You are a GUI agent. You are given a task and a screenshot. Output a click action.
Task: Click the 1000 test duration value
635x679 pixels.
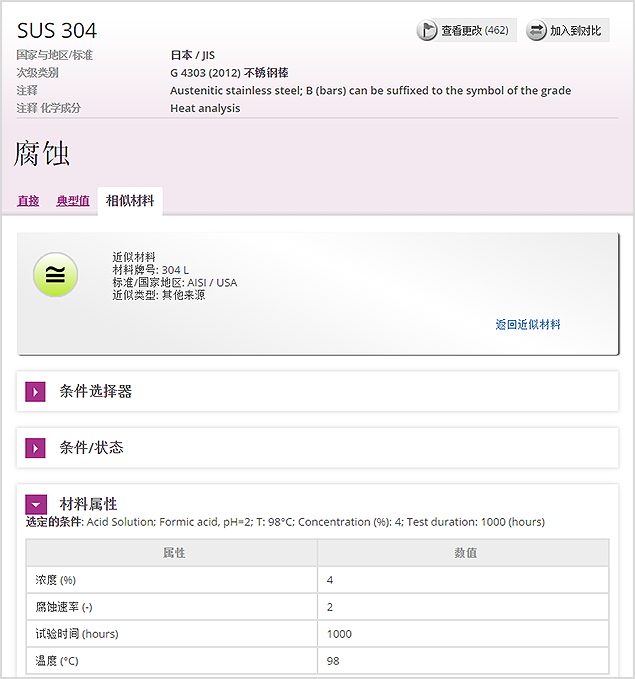tap(339, 634)
